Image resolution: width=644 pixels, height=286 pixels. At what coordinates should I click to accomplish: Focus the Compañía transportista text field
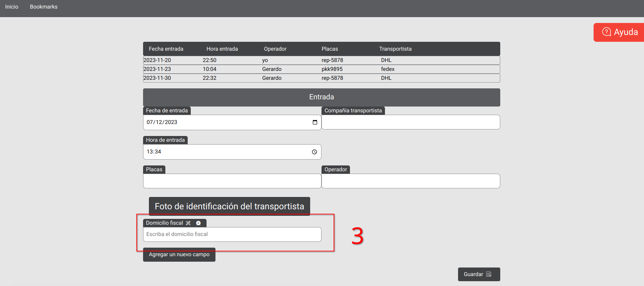(x=410, y=122)
